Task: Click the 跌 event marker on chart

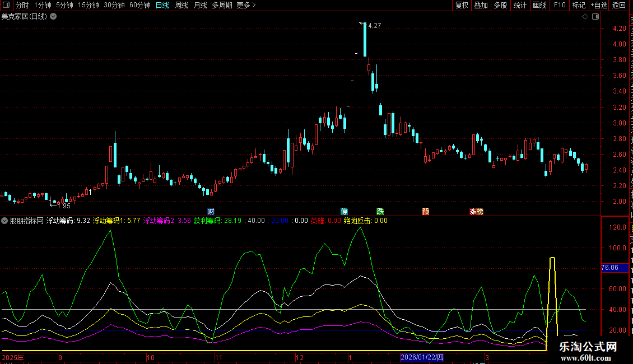Action: click(x=380, y=212)
